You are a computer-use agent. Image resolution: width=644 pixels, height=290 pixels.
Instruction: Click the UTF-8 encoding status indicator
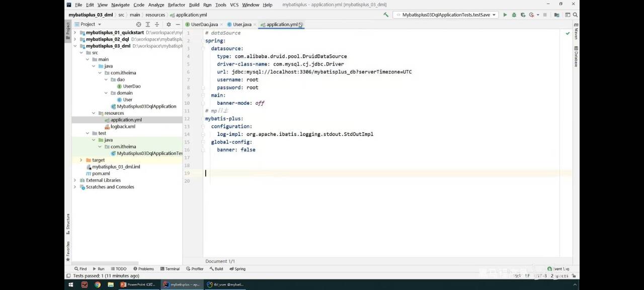[x=541, y=276]
